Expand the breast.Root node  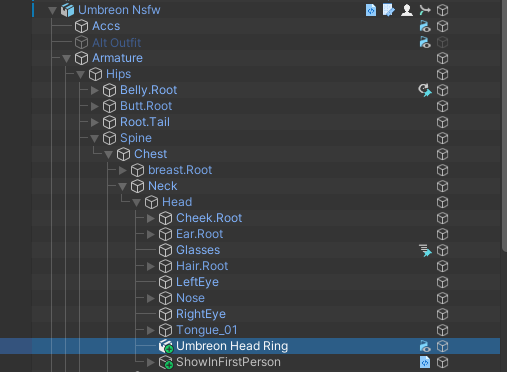pyautogui.click(x=123, y=170)
